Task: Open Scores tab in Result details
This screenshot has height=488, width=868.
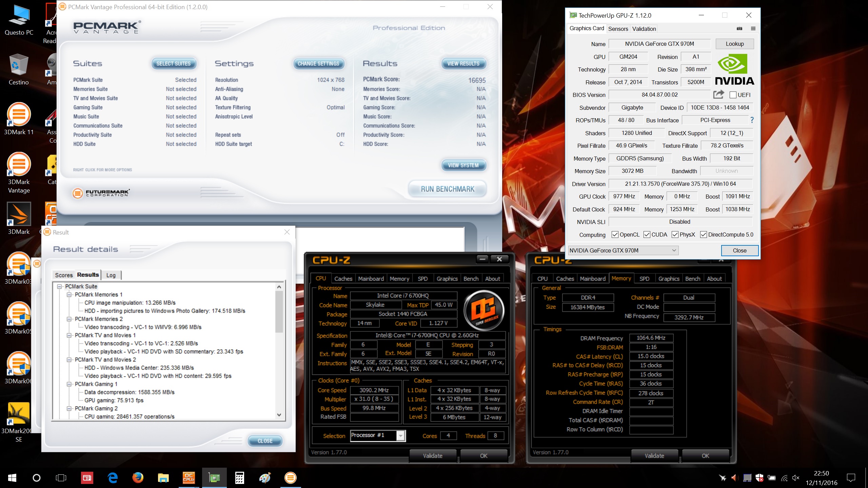Action: point(64,275)
